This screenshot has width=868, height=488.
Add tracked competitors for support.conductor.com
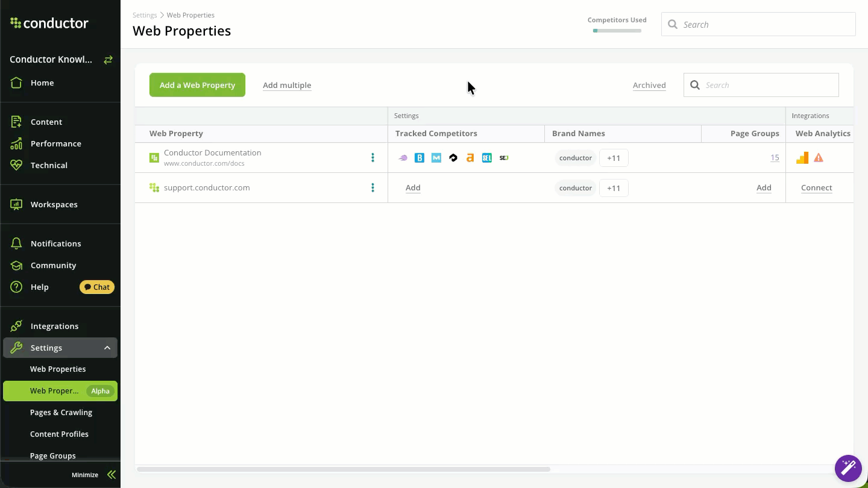[413, 188]
